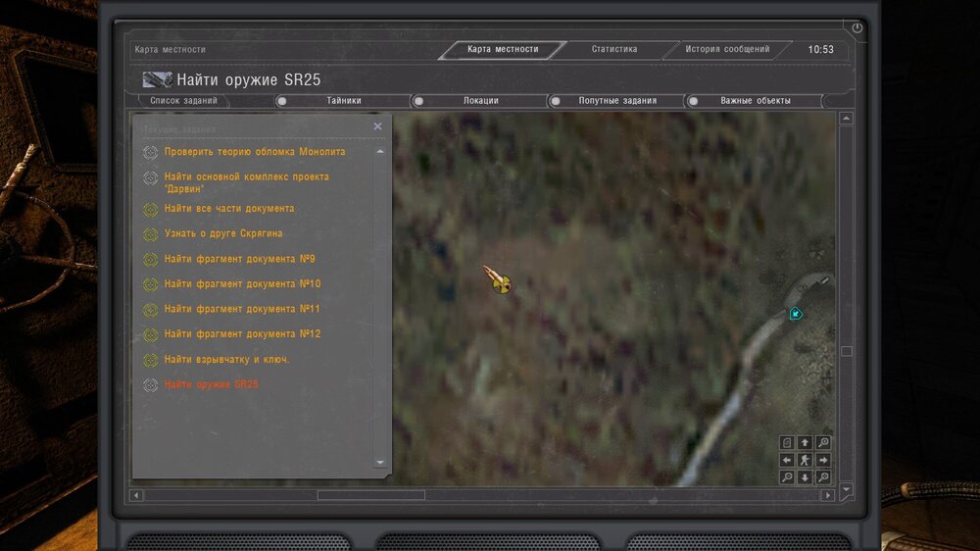Click the cyan marker on the map
Screen dimensions: 980x551
[796, 314]
